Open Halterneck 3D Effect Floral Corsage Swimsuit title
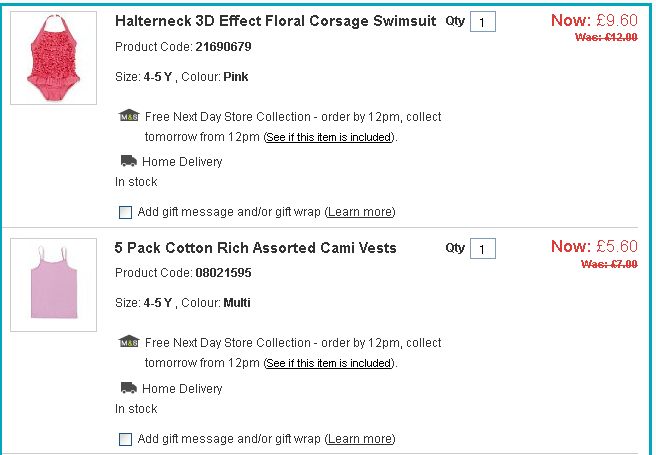Screen dimensions: 656x455 [275, 21]
